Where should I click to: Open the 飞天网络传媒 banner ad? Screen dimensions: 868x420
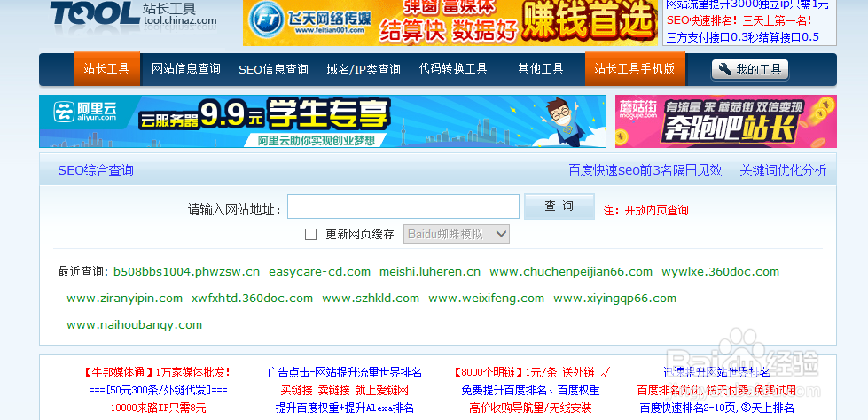click(450, 23)
